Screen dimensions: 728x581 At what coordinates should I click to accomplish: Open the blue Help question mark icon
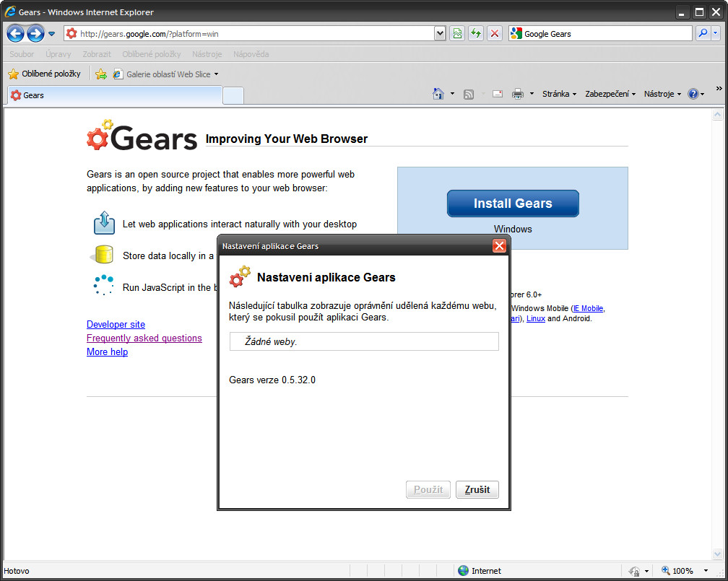693,94
